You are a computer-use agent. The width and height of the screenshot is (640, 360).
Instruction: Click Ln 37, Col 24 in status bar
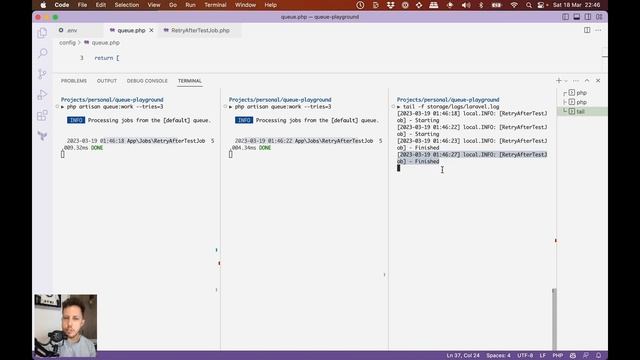[463, 356]
